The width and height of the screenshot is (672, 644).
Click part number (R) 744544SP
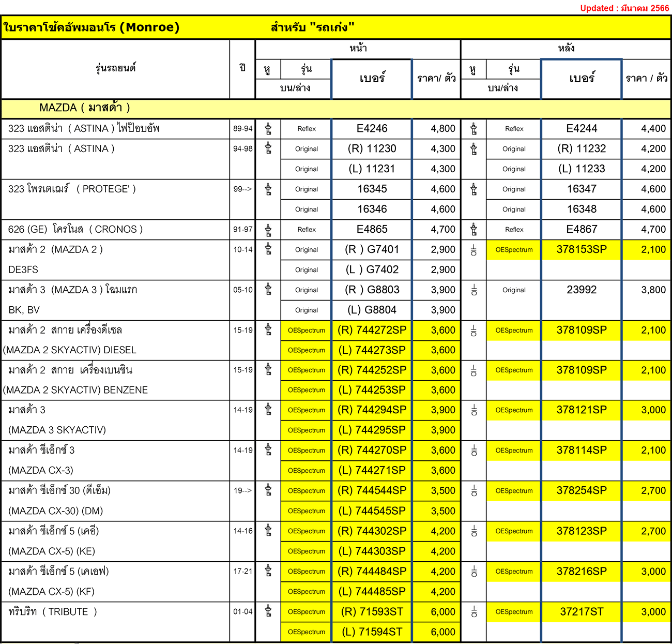[372, 490]
